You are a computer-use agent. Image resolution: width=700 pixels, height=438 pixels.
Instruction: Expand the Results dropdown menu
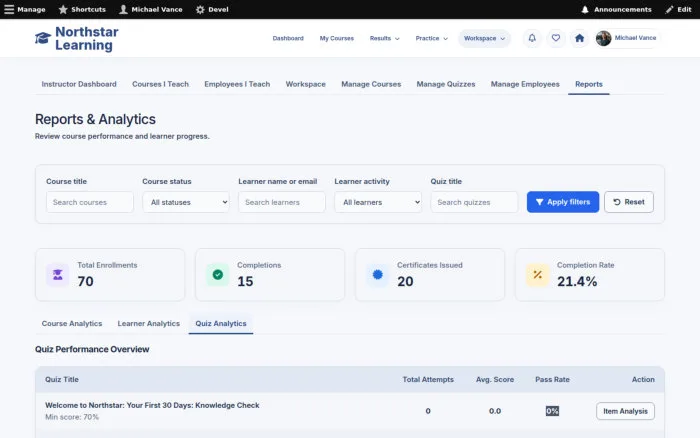384,38
